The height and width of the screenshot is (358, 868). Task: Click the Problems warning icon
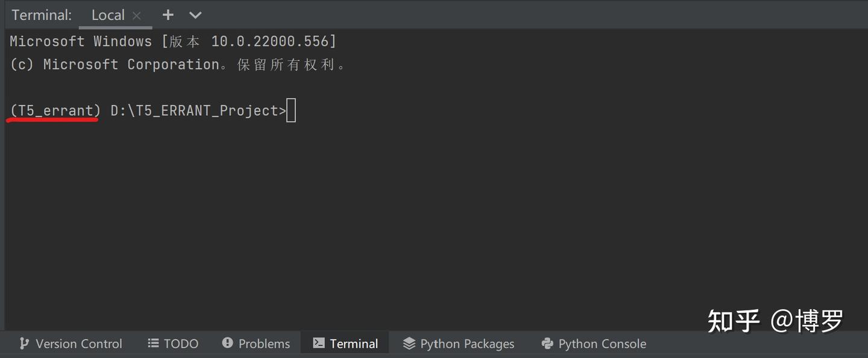click(227, 344)
